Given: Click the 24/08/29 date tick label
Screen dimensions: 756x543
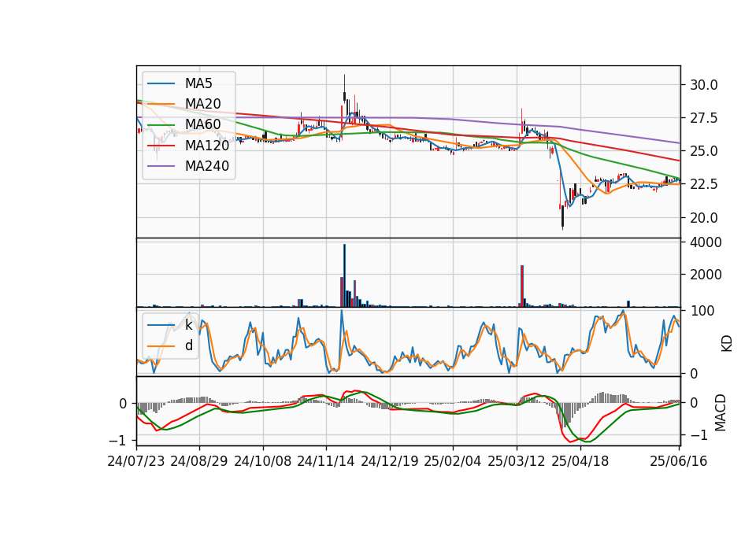Looking at the screenshot, I should 199,461.
